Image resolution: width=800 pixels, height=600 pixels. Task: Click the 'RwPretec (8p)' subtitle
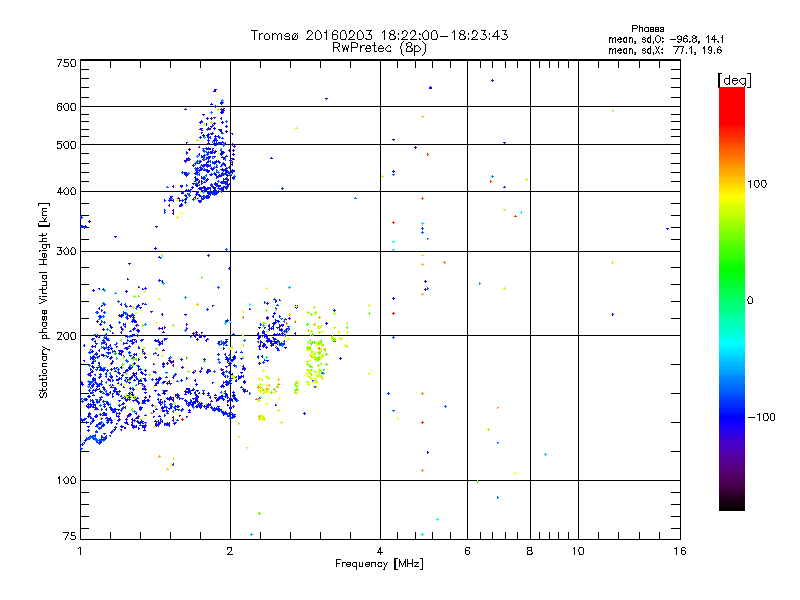pyautogui.click(x=379, y=48)
